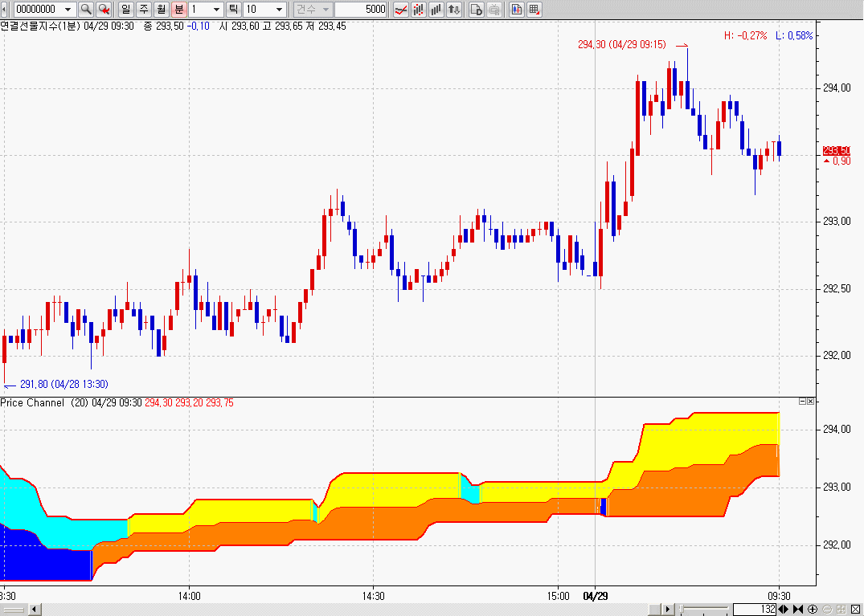Image resolution: width=864 pixels, height=616 pixels.
Task: Click the zoom slider handle at bottom
Action: tap(683, 609)
